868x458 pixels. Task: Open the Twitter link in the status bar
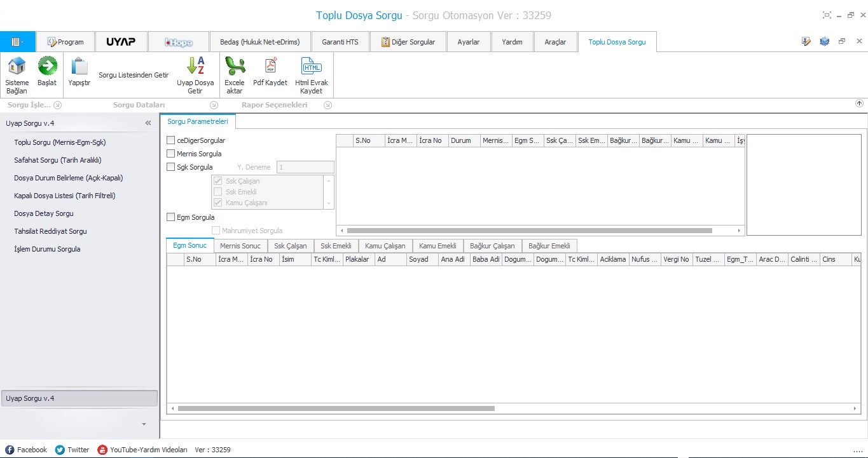(x=72, y=450)
